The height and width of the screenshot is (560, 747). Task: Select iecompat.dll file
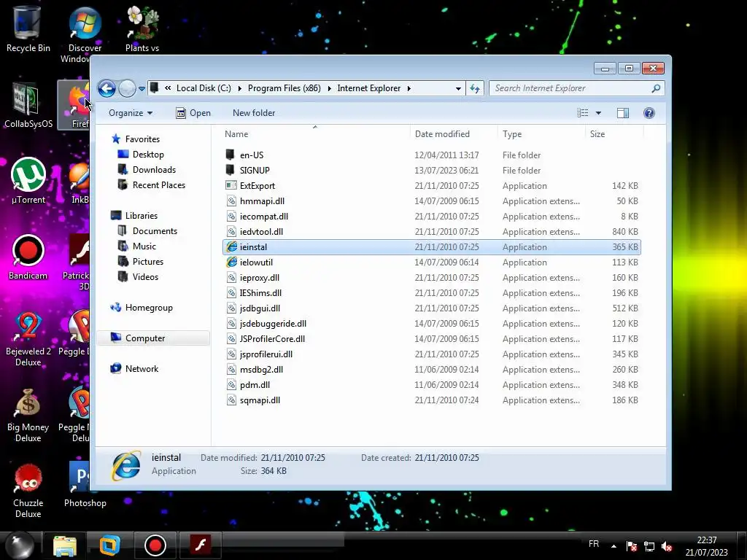tap(432, 216)
